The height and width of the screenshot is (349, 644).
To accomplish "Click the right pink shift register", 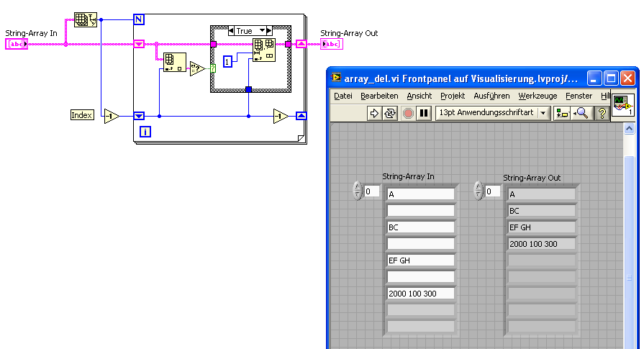I will (x=301, y=44).
